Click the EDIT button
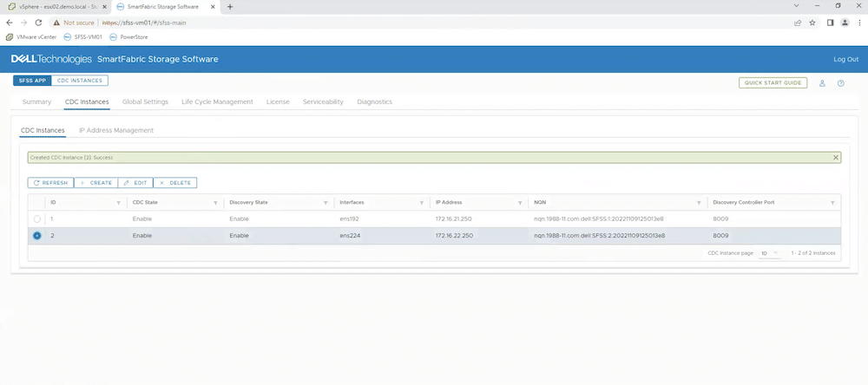 tap(135, 183)
